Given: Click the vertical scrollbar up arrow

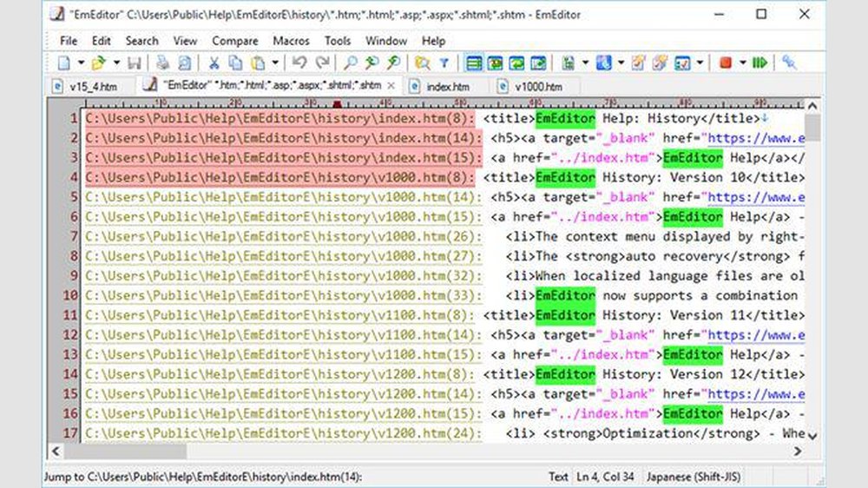Looking at the screenshot, I should [x=812, y=105].
